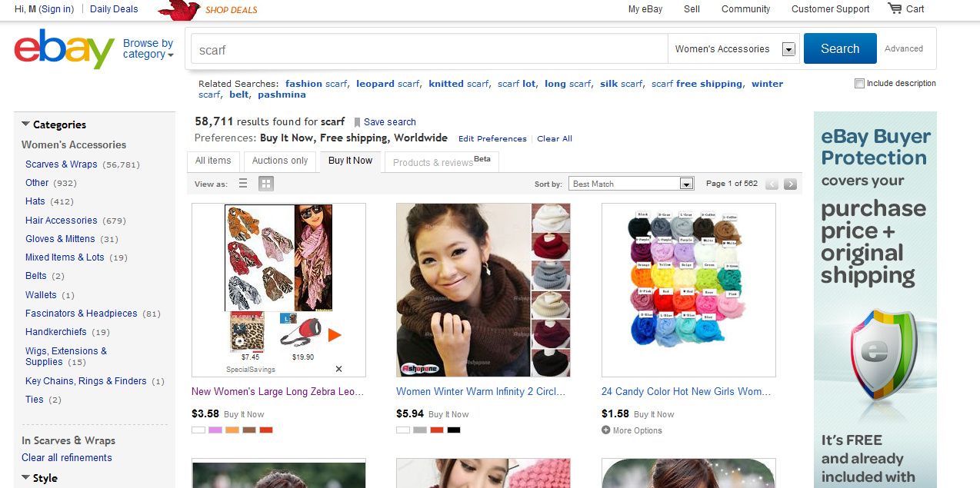
Task: Click the blue Search button
Action: 840,48
